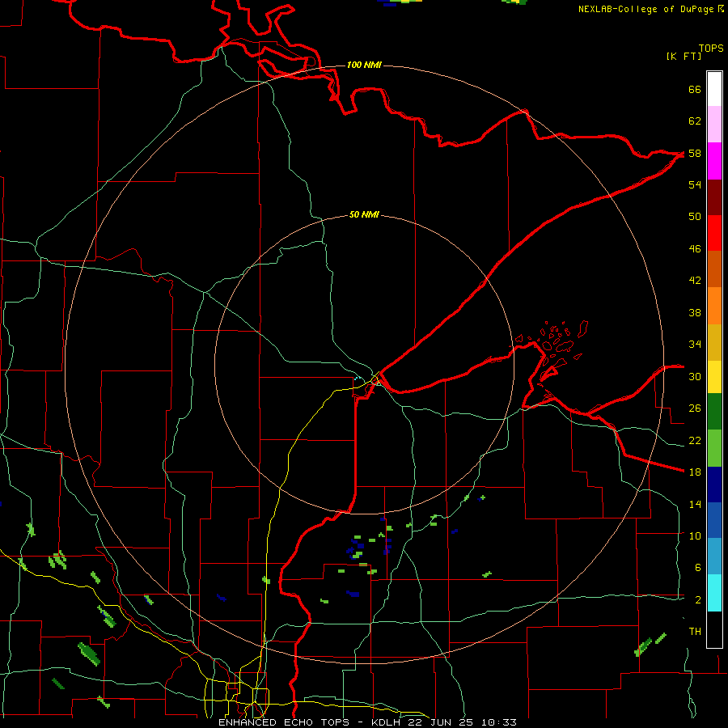The width and height of the screenshot is (728, 728).
Task: Click the legend value 66
Action: coord(695,89)
